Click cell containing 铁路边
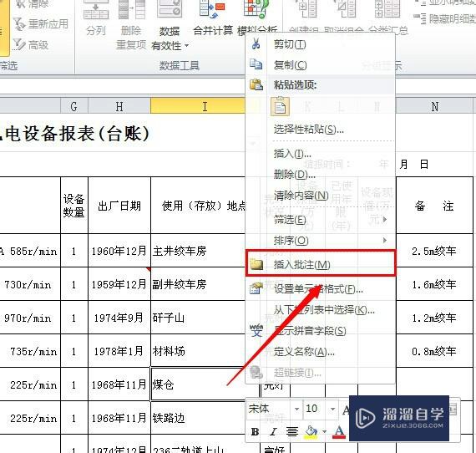The image size is (476, 453). point(198,418)
